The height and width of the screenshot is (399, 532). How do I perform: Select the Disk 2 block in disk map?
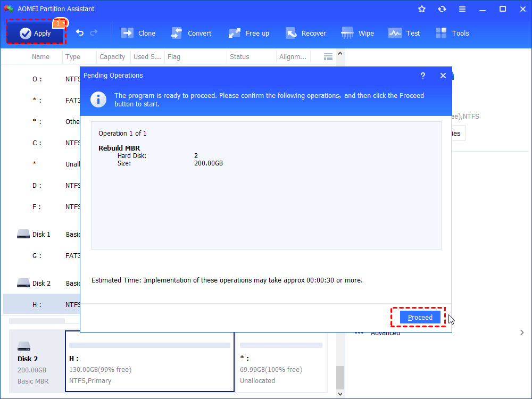(x=37, y=361)
